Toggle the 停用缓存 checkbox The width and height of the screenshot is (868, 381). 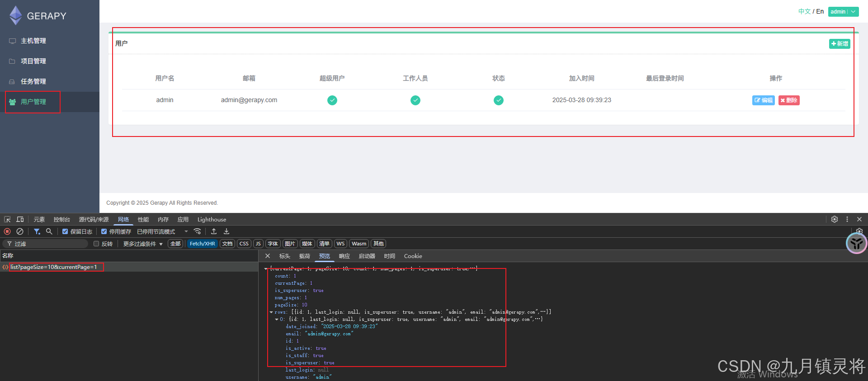coord(104,231)
